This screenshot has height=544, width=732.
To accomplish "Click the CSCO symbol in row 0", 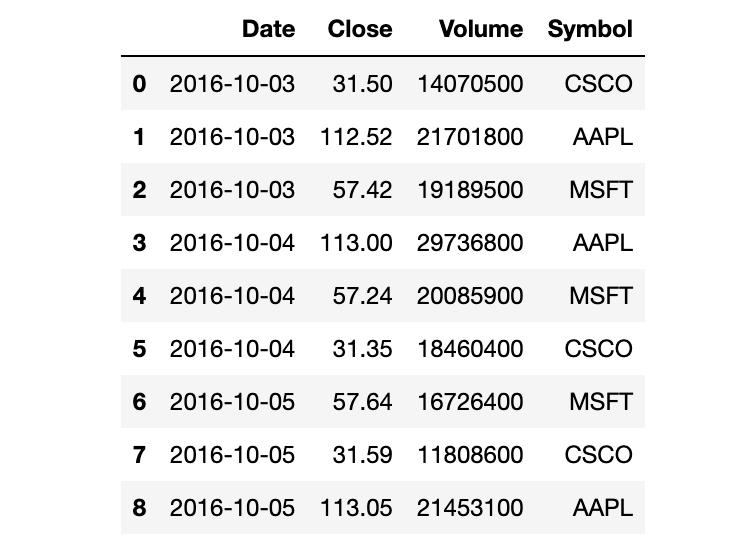I will coord(598,84).
